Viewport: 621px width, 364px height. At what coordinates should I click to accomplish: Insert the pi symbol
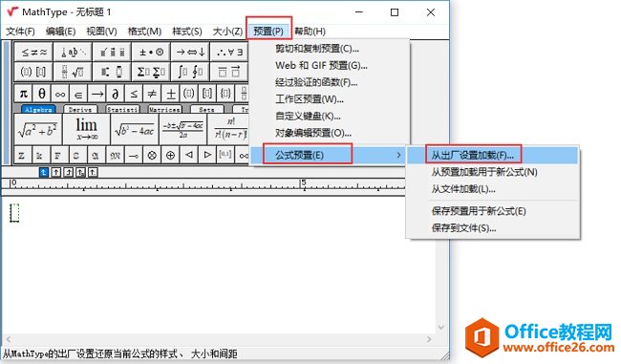click(23, 94)
